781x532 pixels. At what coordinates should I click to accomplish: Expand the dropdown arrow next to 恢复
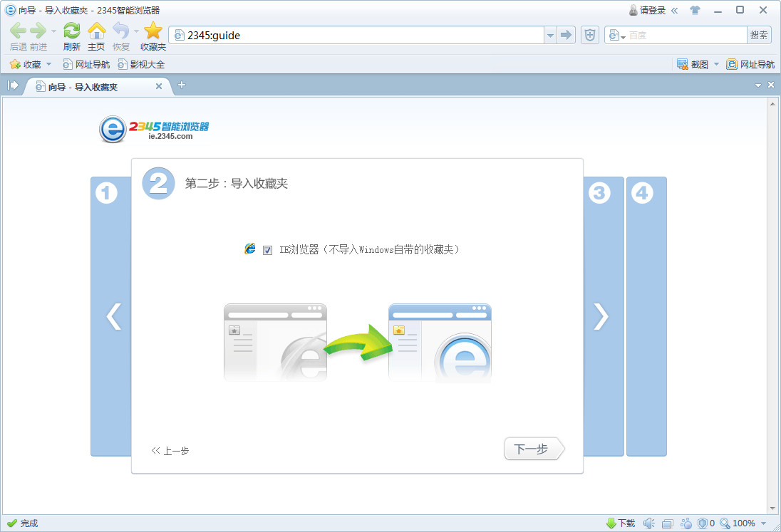coord(136,31)
